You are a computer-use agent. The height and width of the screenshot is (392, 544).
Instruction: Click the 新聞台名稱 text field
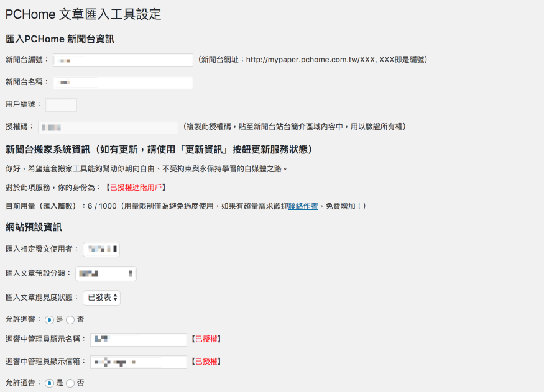(123, 83)
